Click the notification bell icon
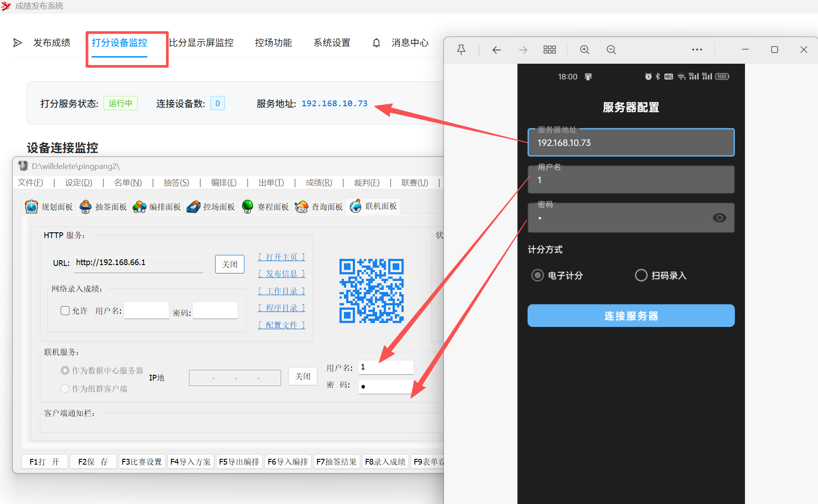The height and width of the screenshot is (504, 818). (376, 43)
